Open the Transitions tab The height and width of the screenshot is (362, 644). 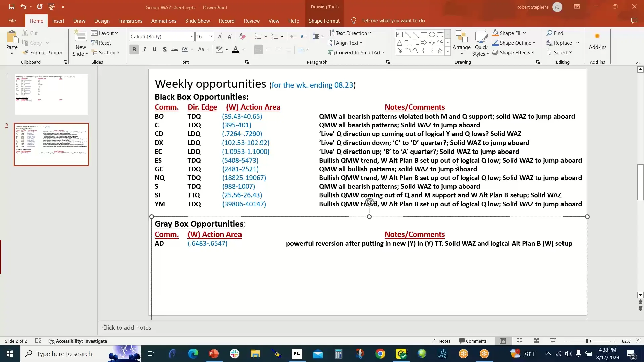click(x=130, y=21)
